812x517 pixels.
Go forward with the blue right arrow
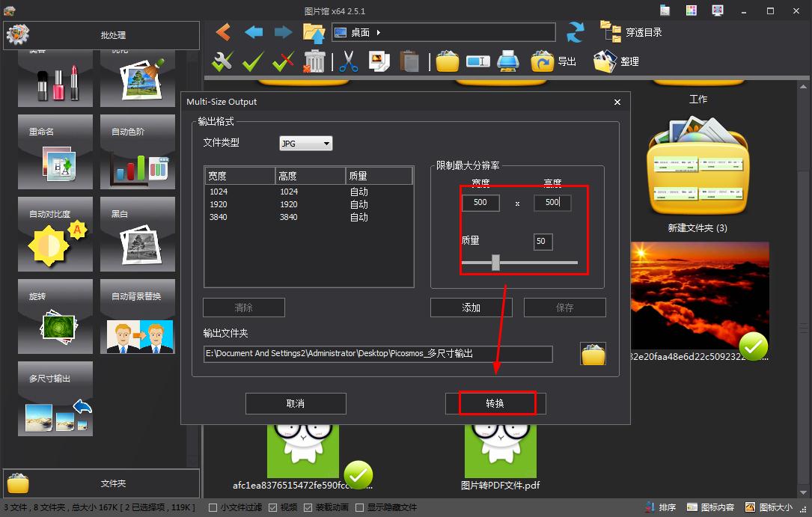[284, 32]
